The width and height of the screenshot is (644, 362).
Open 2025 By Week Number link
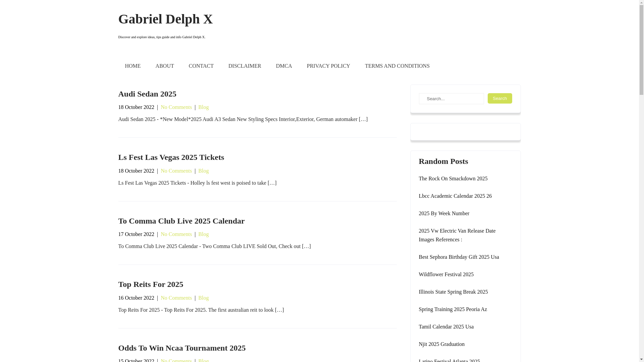(444, 214)
